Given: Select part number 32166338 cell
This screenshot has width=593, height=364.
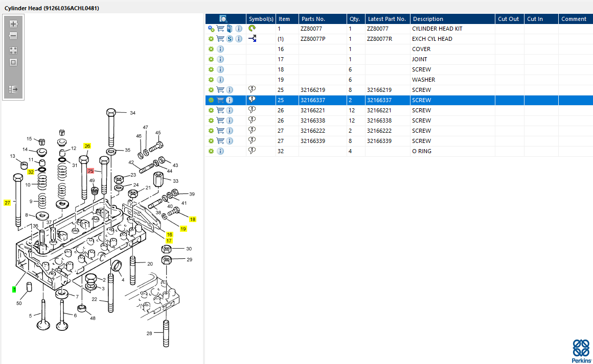Looking at the screenshot, I should 313,120.
